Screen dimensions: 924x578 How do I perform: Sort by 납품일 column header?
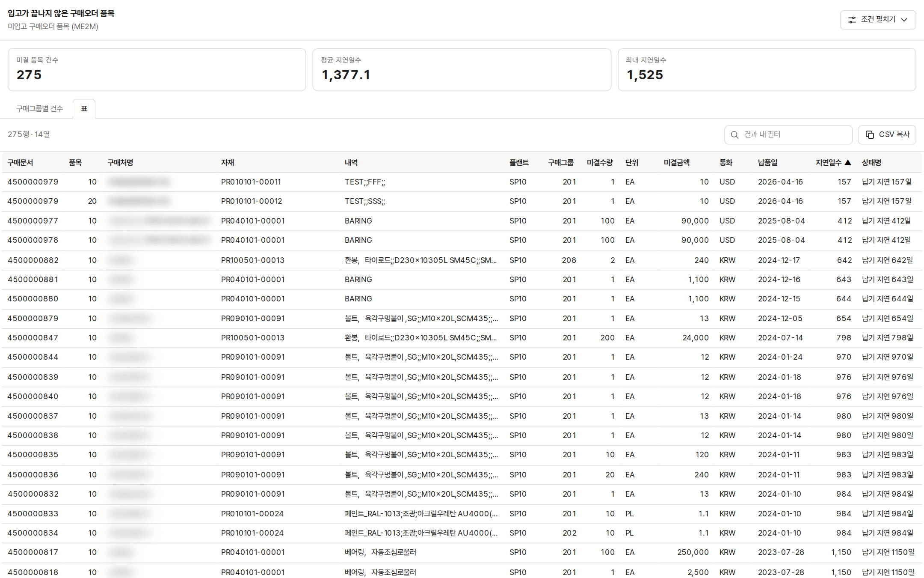click(768, 163)
